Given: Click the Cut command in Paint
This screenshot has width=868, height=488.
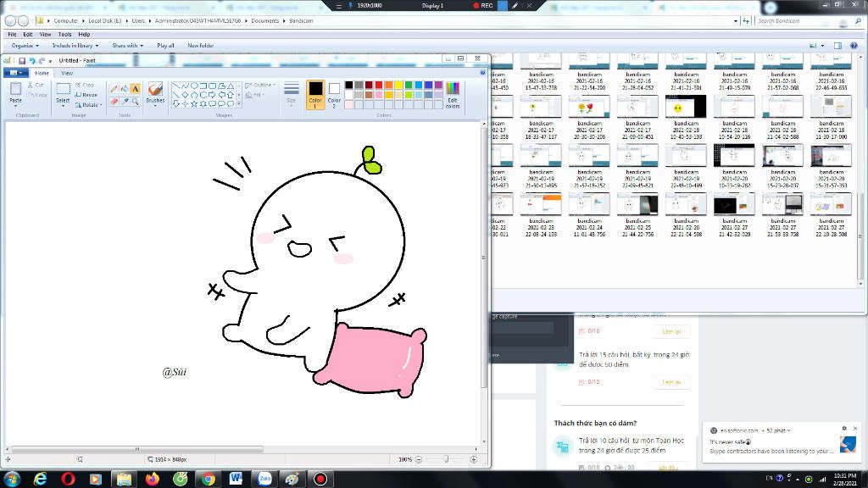Looking at the screenshot, I should (x=36, y=86).
